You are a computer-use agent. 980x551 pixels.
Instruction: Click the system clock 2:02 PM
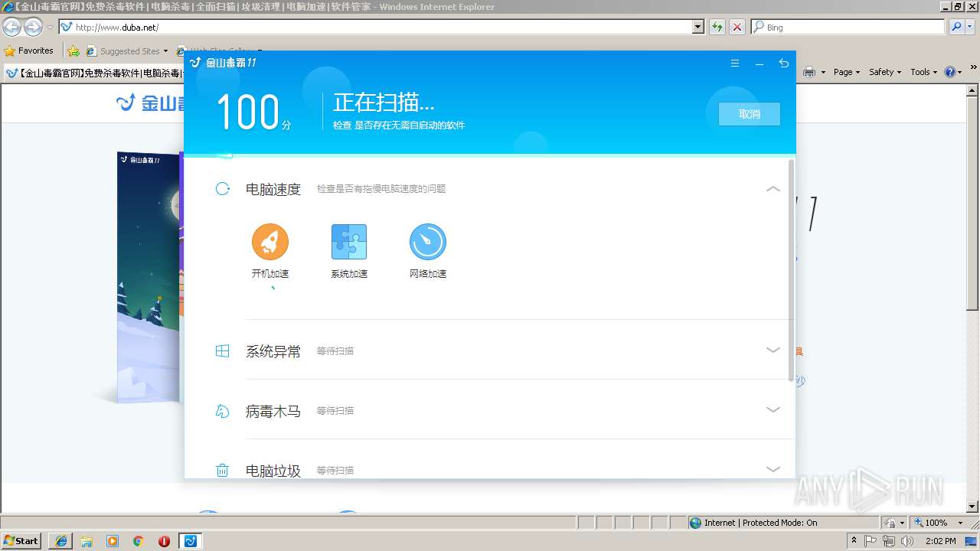940,541
